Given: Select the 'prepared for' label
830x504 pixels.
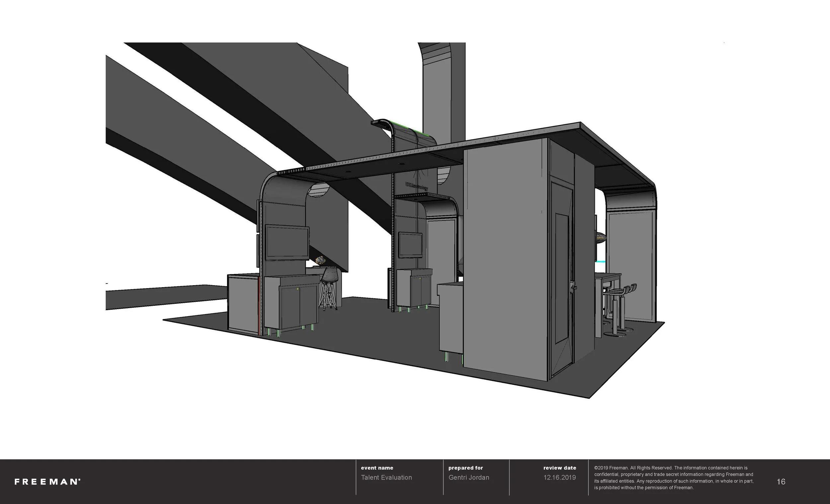Looking at the screenshot, I should [x=465, y=468].
